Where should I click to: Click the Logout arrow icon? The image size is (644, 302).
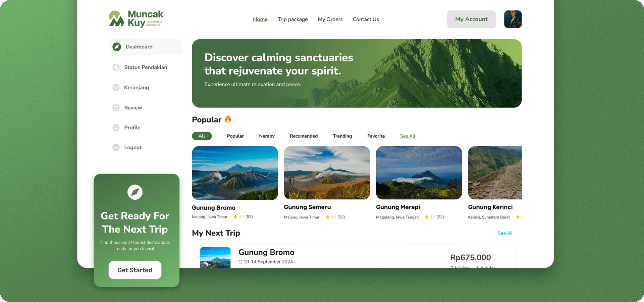[x=116, y=147]
